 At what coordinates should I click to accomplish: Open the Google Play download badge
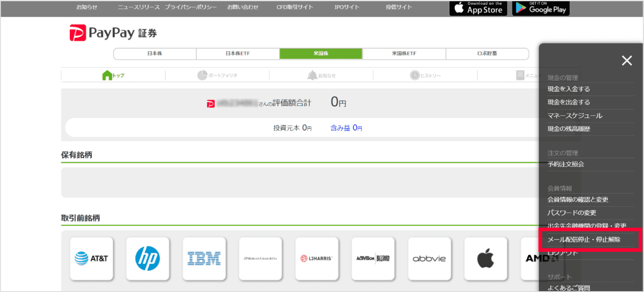541,8
